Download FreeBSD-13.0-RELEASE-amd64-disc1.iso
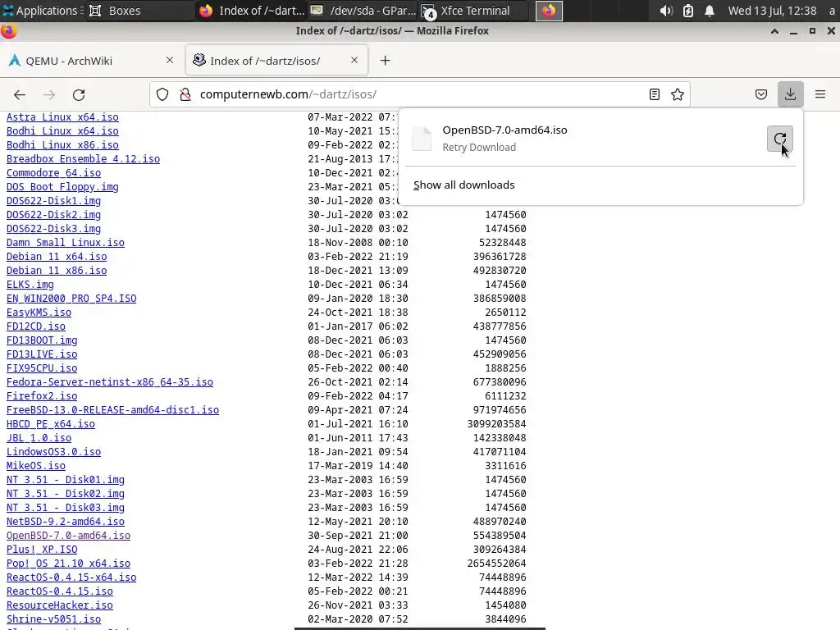 tap(112, 410)
